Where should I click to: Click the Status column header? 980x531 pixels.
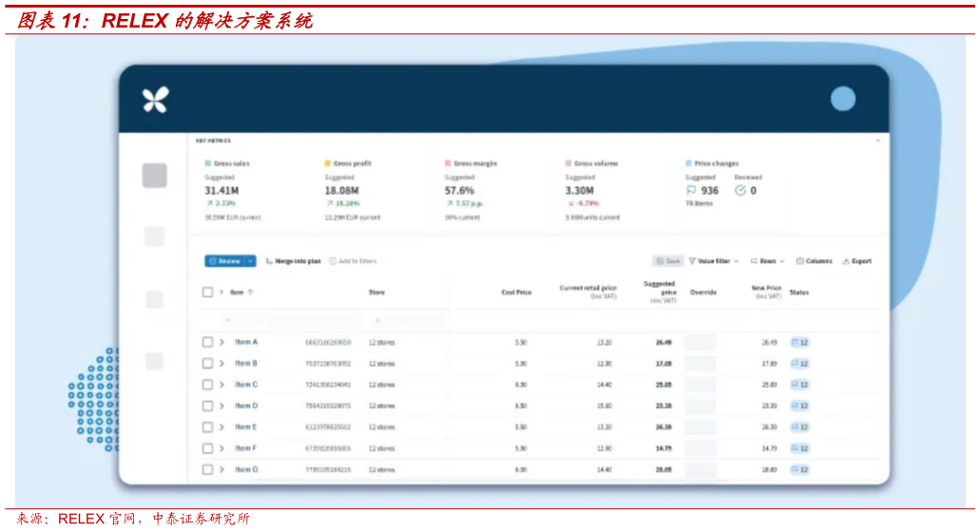point(799,293)
